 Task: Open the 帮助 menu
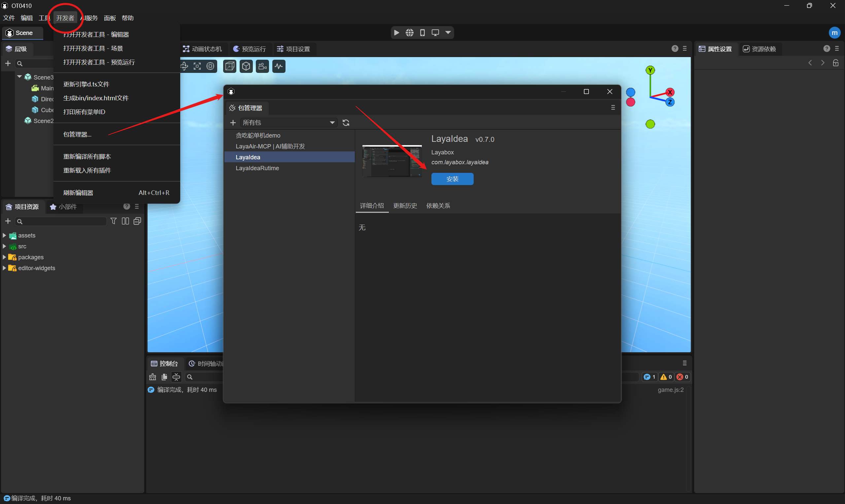click(x=128, y=18)
